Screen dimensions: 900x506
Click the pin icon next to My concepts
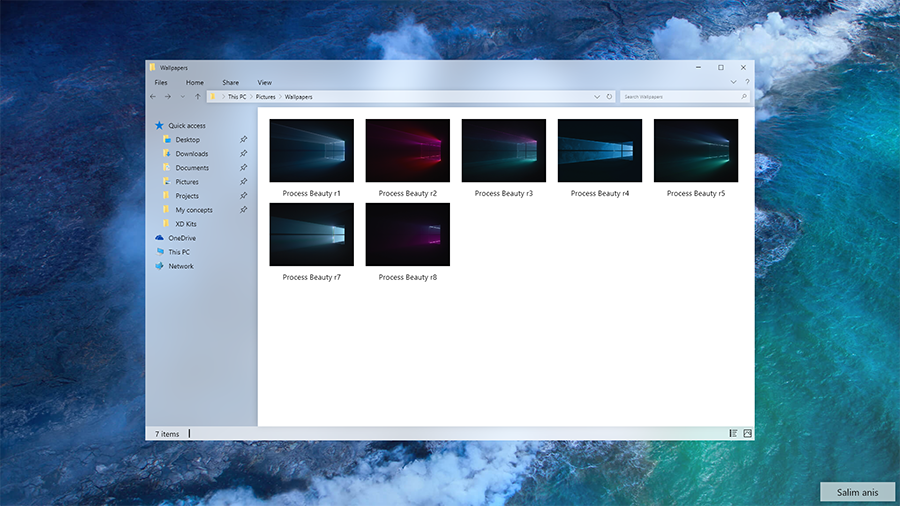click(243, 209)
